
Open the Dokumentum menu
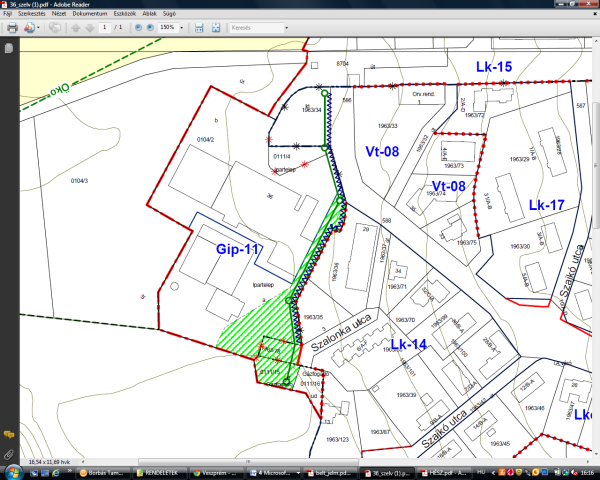pos(89,16)
